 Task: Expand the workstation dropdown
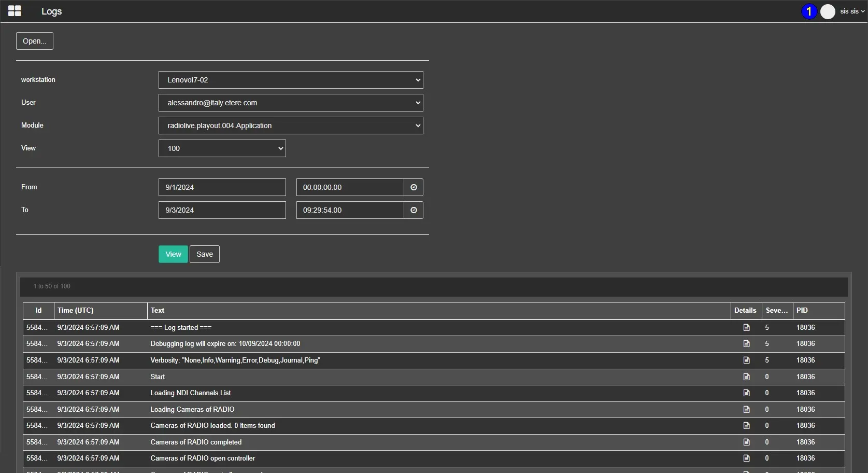click(291, 80)
